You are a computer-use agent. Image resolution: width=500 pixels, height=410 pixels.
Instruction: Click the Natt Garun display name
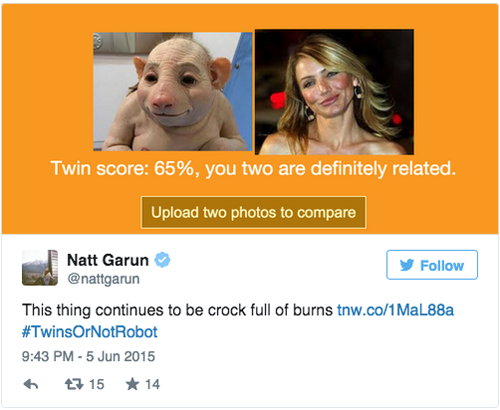[x=108, y=260]
